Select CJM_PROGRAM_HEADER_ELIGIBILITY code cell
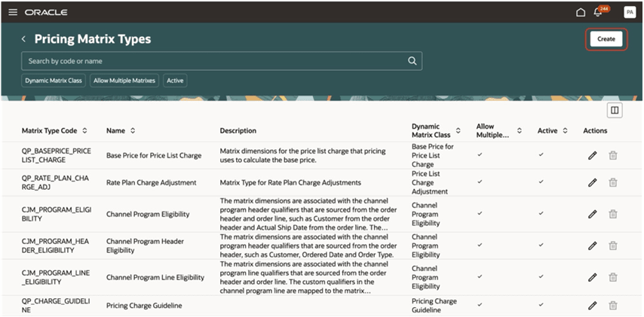 pyautogui.click(x=56, y=245)
